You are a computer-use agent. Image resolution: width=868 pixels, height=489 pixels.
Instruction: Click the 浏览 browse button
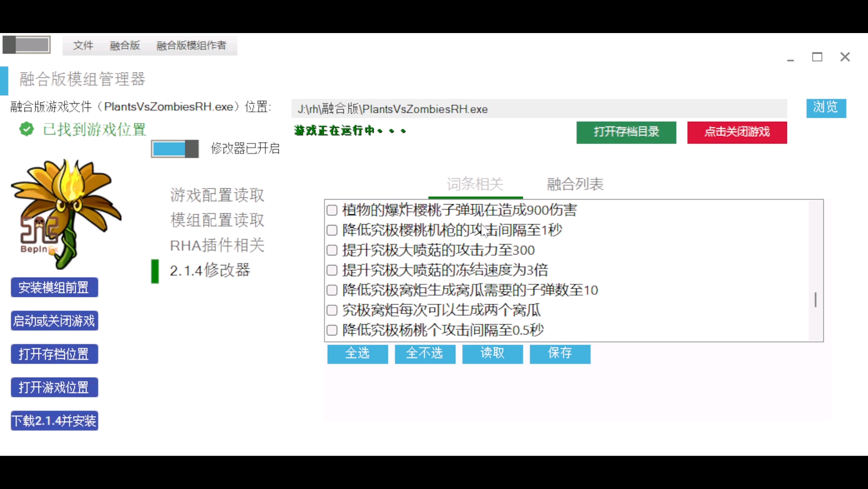826,108
